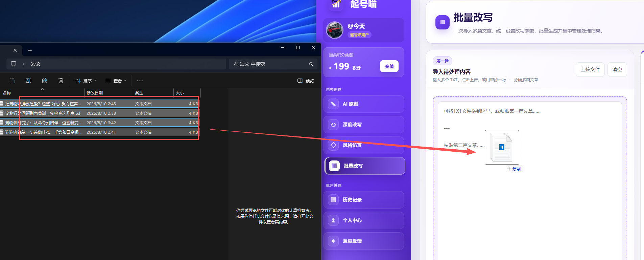Click the article paste text area

pyautogui.click(x=530, y=181)
